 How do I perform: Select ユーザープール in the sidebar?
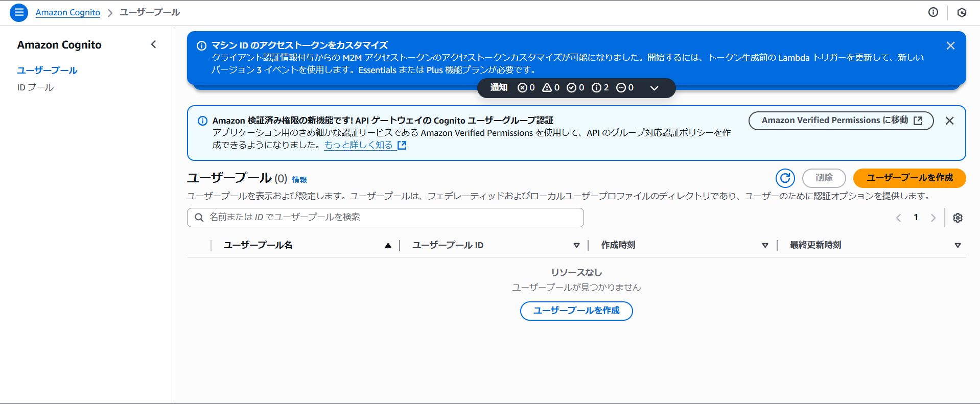(47, 70)
